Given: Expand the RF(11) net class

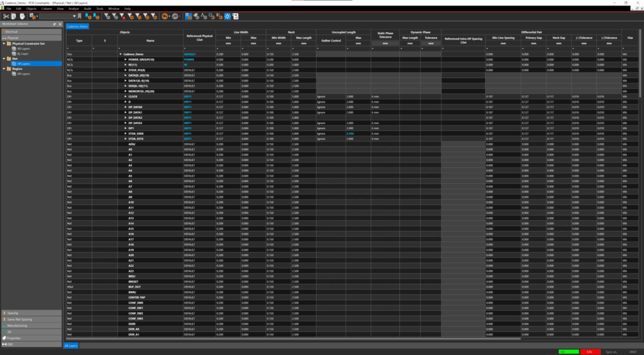Looking at the screenshot, I should pyautogui.click(x=126, y=65).
